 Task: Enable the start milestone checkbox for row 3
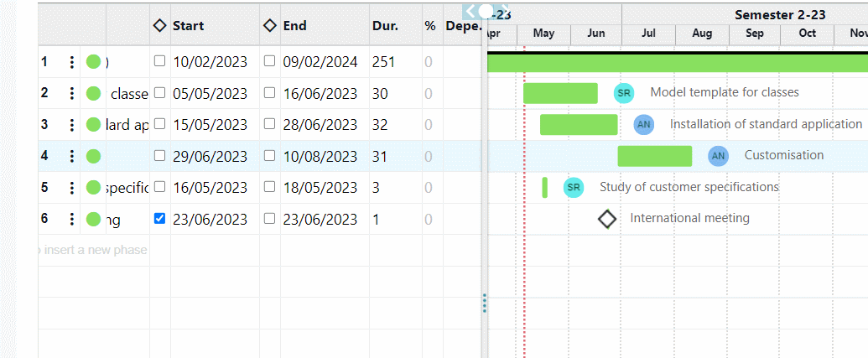[160, 124]
